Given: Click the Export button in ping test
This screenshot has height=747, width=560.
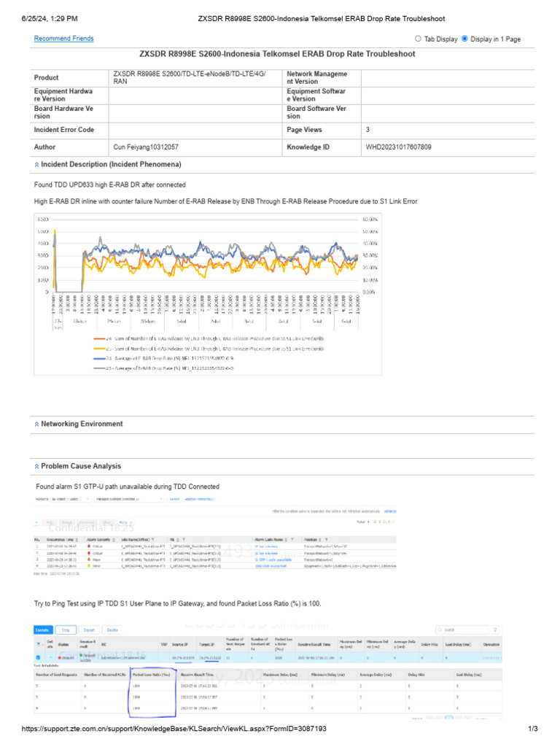Looking at the screenshot, I should pyautogui.click(x=89, y=630).
